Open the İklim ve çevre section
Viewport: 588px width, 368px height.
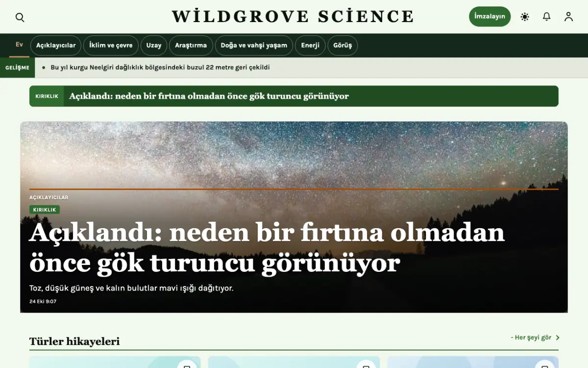pos(111,45)
